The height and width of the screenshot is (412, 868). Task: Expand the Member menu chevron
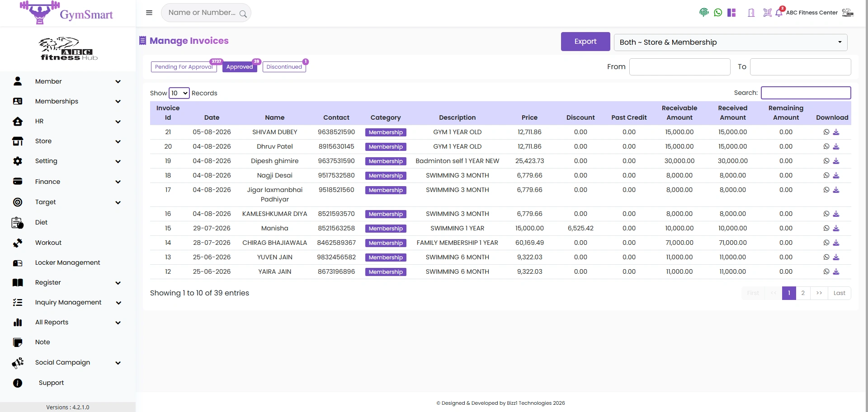point(118,82)
